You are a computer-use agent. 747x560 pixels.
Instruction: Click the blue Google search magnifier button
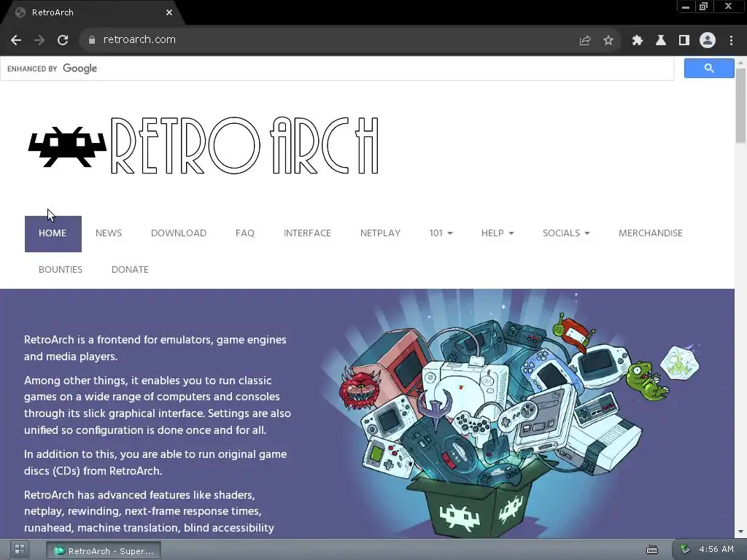point(709,68)
